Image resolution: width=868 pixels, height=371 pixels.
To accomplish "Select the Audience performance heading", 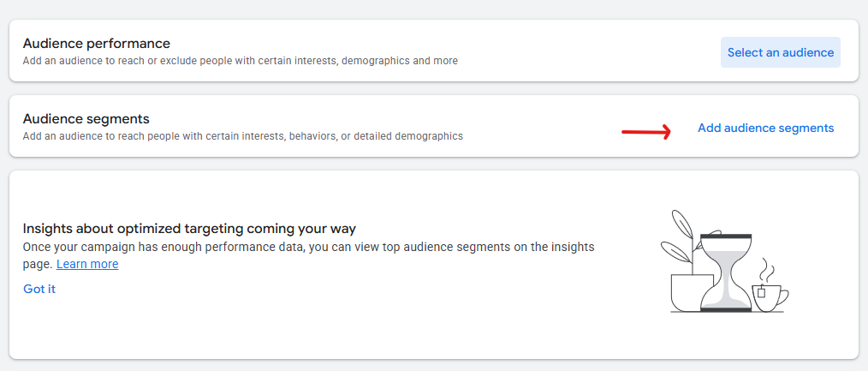I will [97, 43].
